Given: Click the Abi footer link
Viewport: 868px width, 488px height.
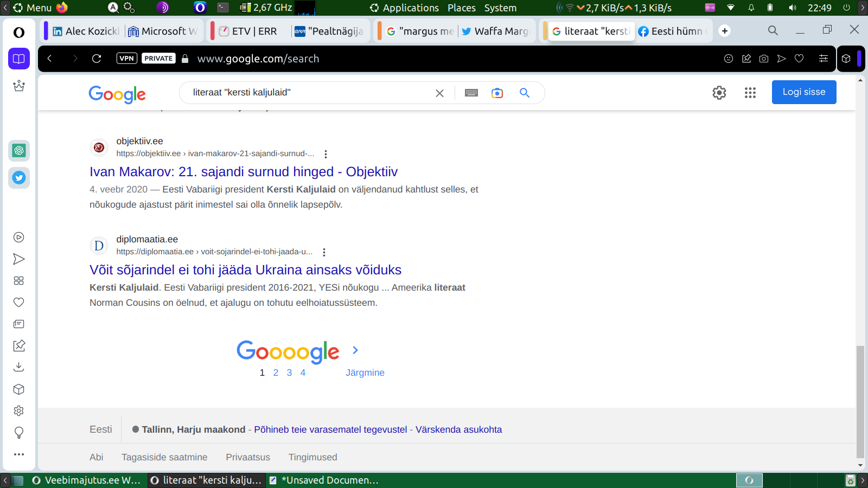Looking at the screenshot, I should point(97,457).
